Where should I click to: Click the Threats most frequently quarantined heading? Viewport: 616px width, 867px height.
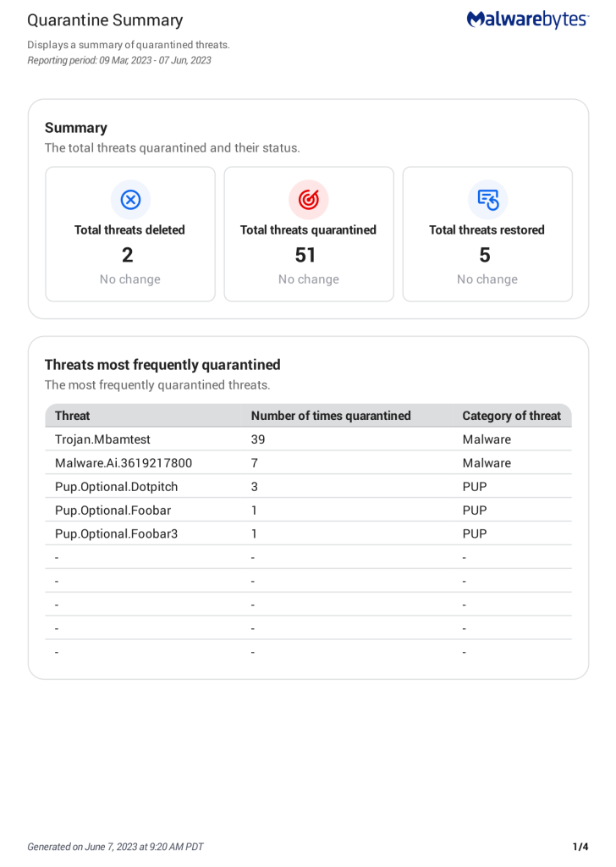(x=162, y=365)
